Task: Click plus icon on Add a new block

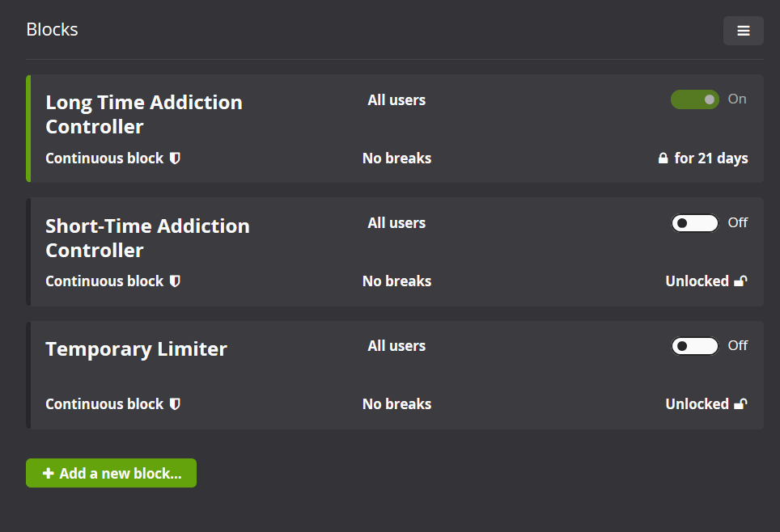Action: (49, 473)
